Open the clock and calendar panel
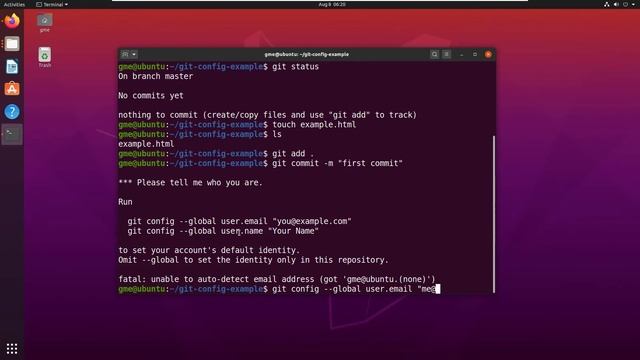640x360 pixels. point(332,4)
